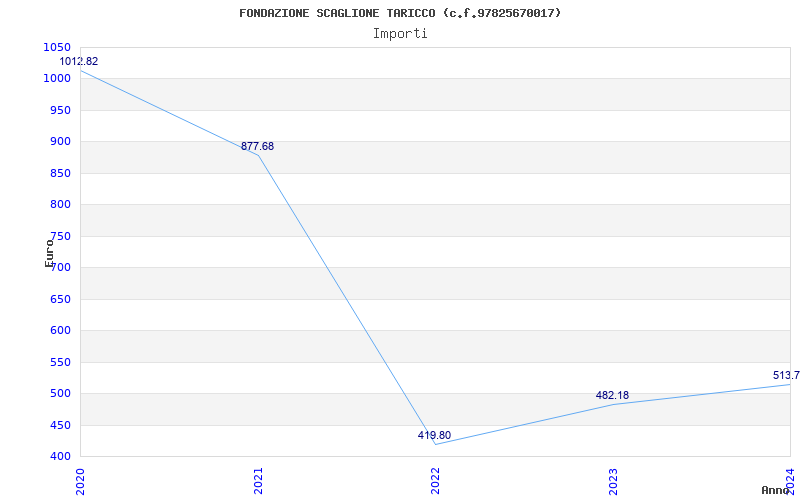
Task: Click the 550 y-axis tick label
Action: 60,362
